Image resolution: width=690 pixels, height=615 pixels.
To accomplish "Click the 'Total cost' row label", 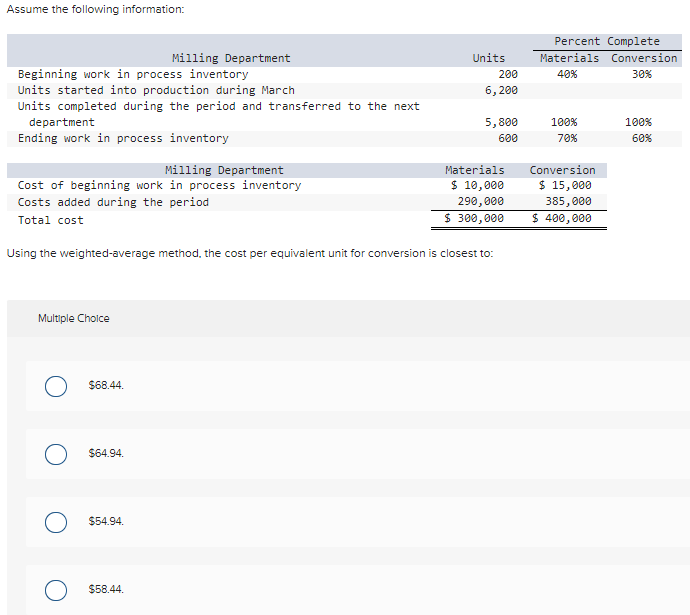I will (51, 220).
